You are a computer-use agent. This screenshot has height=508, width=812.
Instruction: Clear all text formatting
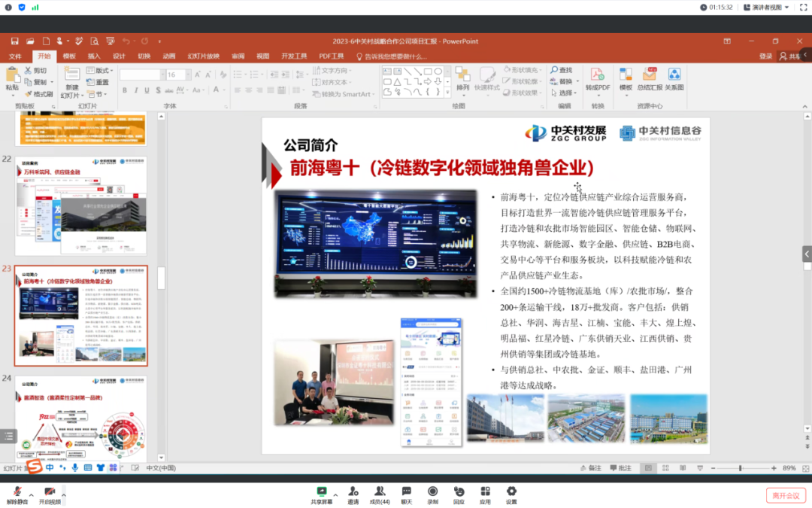tap(223, 75)
